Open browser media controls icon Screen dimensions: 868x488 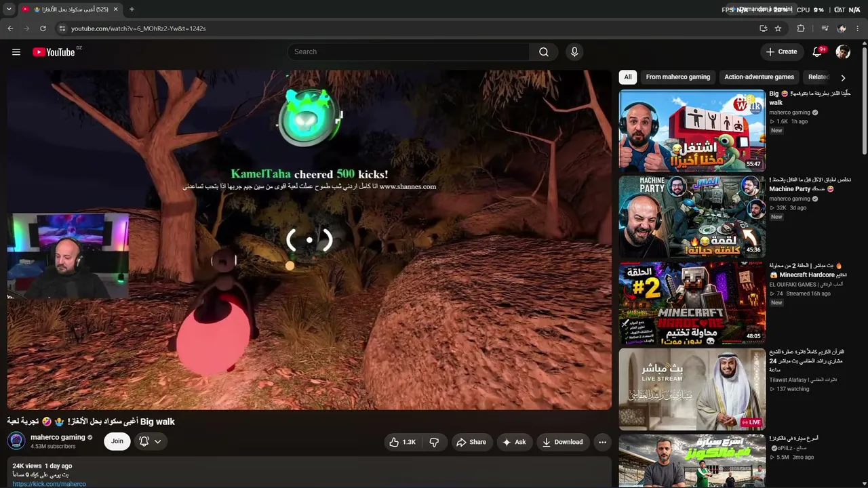[x=825, y=28]
